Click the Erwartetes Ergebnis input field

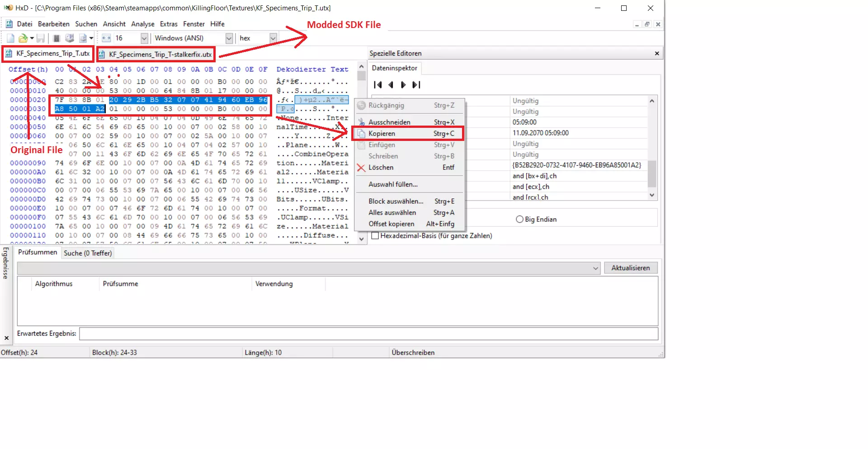click(368, 334)
